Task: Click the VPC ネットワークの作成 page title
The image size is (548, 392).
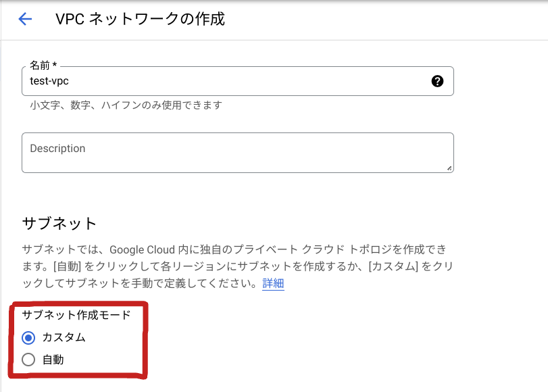Action: pos(140,19)
